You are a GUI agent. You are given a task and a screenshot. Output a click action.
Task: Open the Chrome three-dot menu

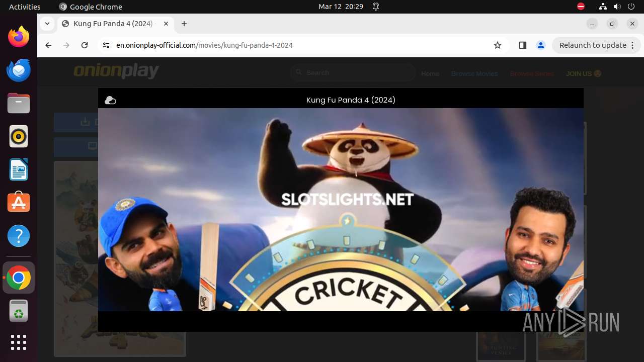pos(633,45)
